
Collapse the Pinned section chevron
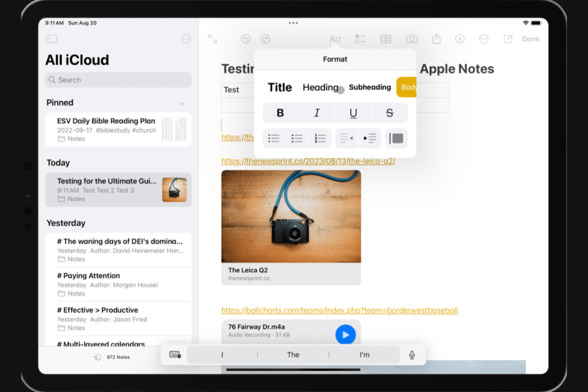182,103
